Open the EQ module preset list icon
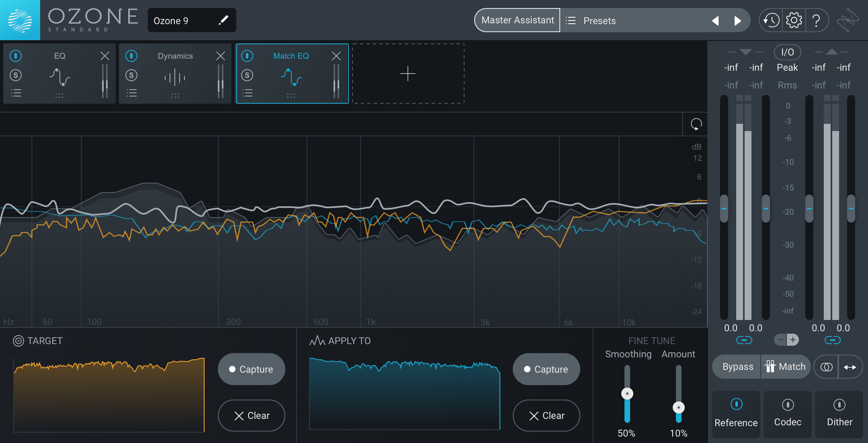 pyautogui.click(x=16, y=93)
